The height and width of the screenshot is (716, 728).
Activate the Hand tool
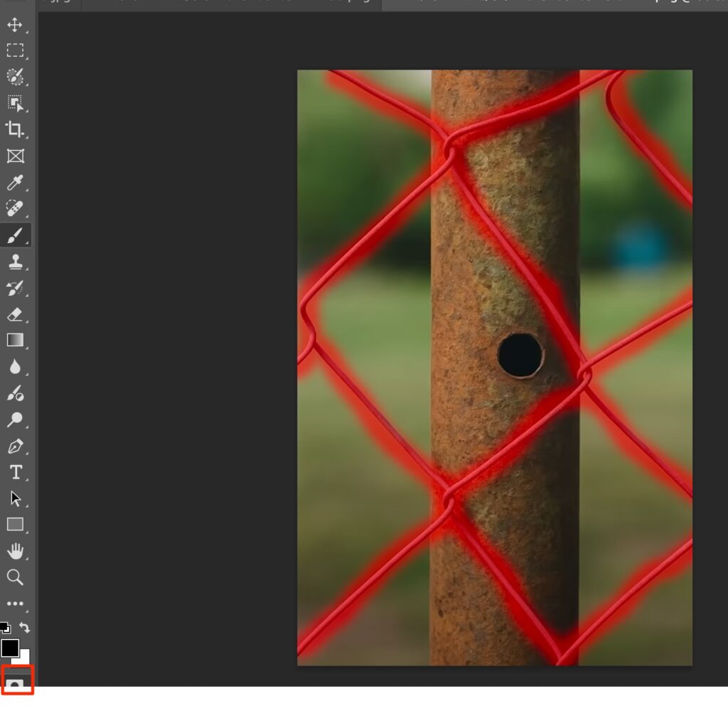14,550
